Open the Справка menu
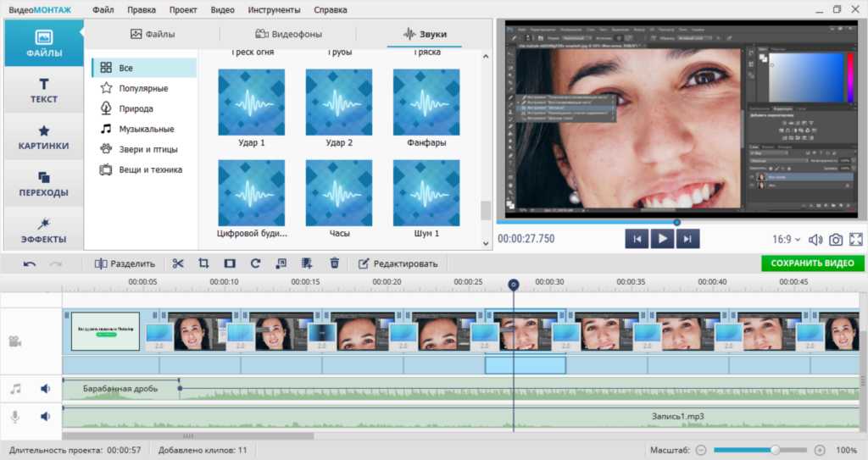The width and height of the screenshot is (868, 460). [331, 10]
